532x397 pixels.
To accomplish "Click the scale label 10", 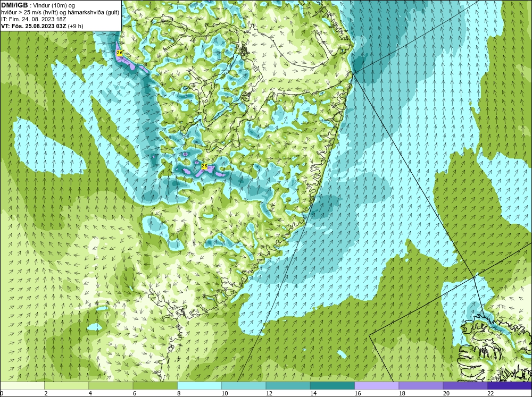I will (x=225, y=393).
